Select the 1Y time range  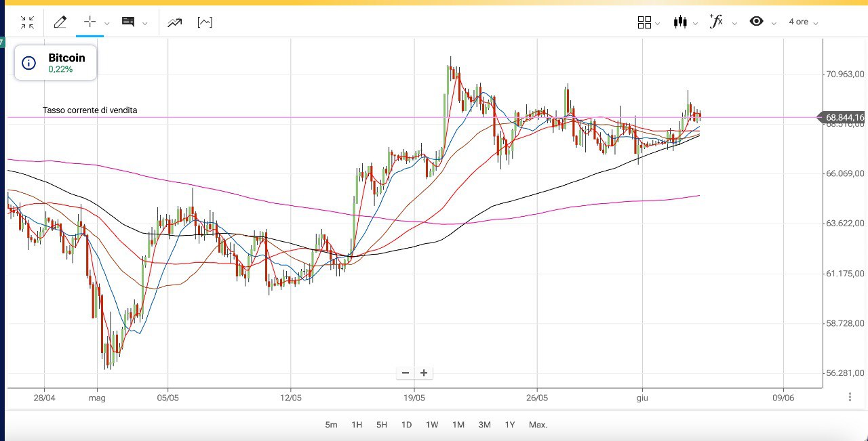(510, 425)
